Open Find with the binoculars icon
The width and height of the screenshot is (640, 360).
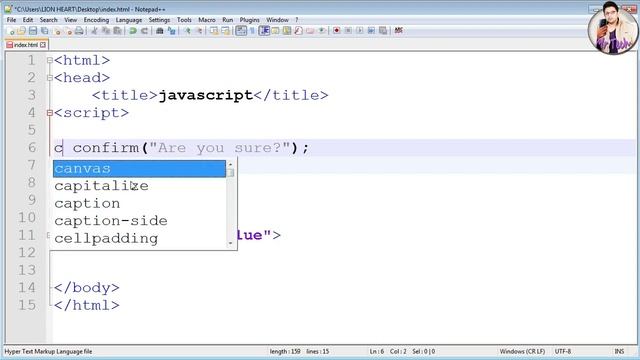click(160, 31)
